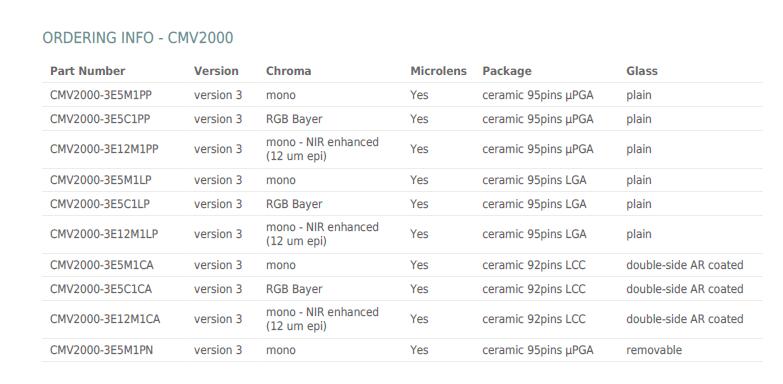
Task: Select part number CMV2000-3E5M1PN
Action: pos(101,350)
